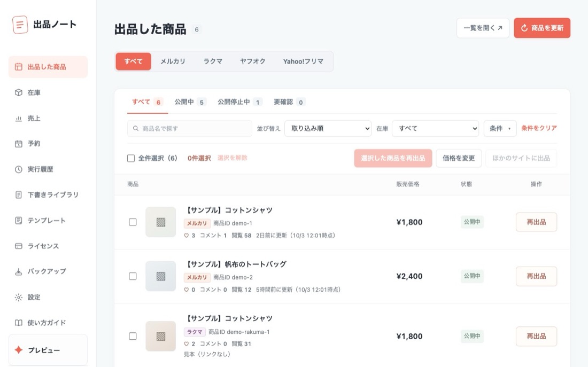Click the search magnifier icon in 商品名で探す
Screen dimensions: 588x367
(136, 128)
